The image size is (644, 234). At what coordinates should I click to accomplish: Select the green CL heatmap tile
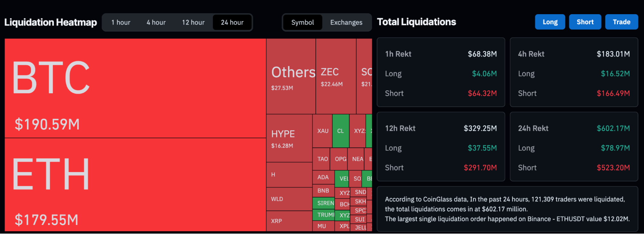[x=341, y=131]
